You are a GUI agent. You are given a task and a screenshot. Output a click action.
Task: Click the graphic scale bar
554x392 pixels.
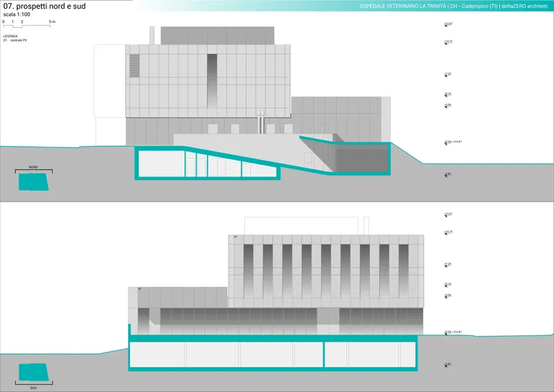[28, 26]
